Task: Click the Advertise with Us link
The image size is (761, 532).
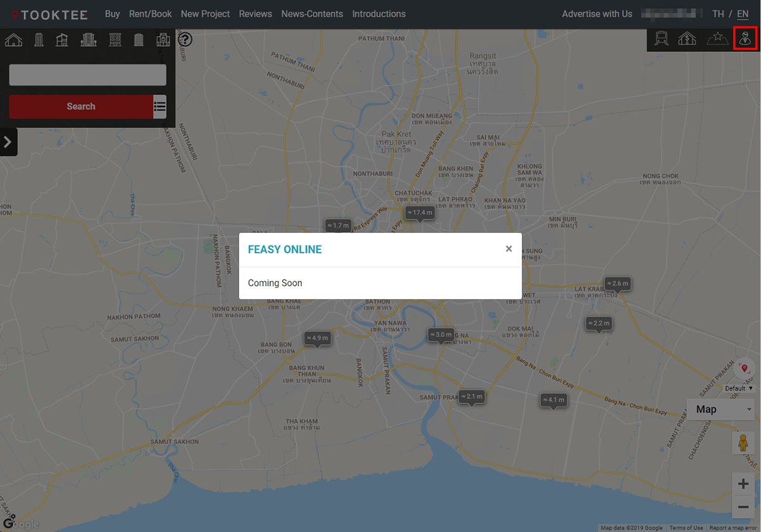Action: 597,14
